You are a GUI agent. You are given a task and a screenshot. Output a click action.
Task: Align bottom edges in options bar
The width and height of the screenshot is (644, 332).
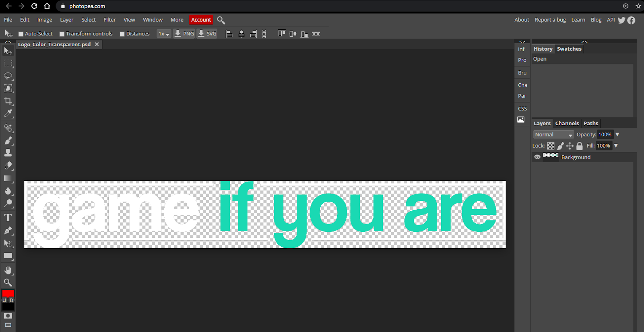pyautogui.click(x=304, y=34)
